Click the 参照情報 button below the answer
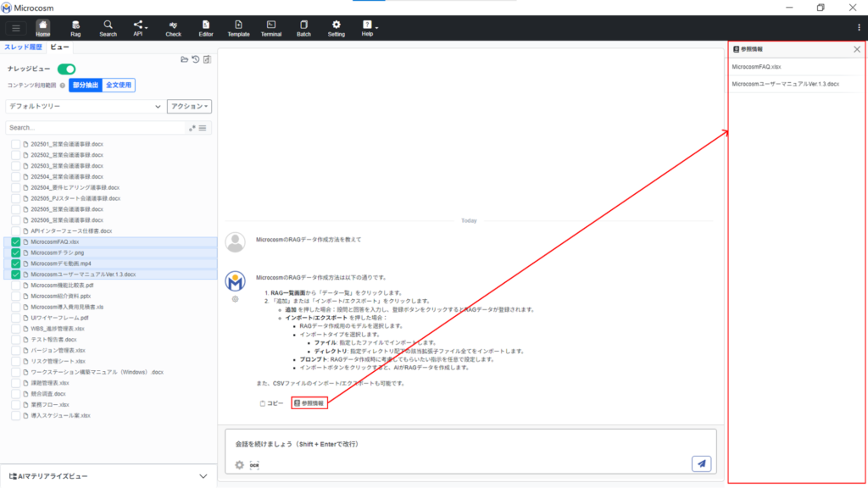868x488 pixels. (309, 403)
